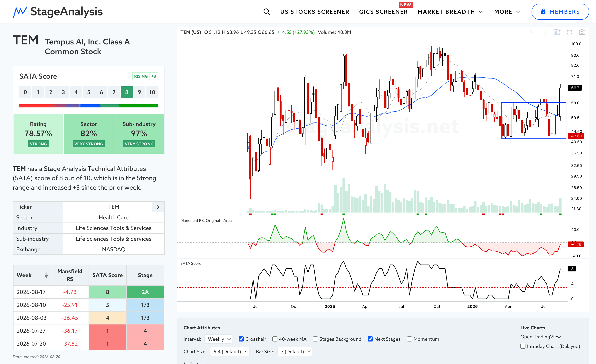596x364 pixels.
Task: Select the 2026-08-10 week row
Action: pos(89,305)
